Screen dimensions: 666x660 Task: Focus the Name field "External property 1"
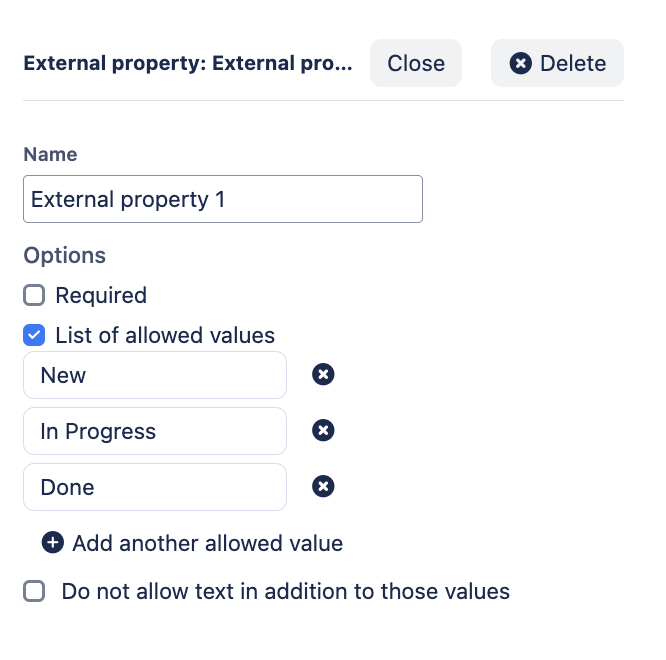[x=222, y=199]
